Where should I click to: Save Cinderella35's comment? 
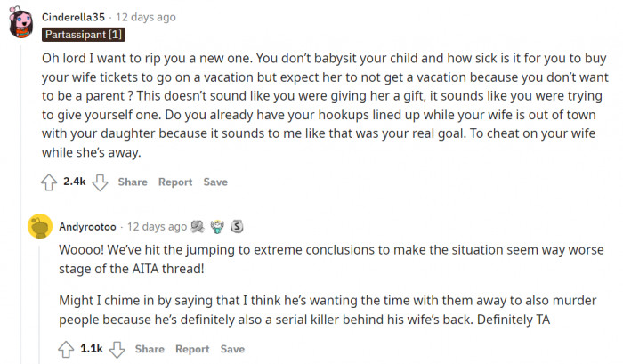pyautogui.click(x=215, y=182)
